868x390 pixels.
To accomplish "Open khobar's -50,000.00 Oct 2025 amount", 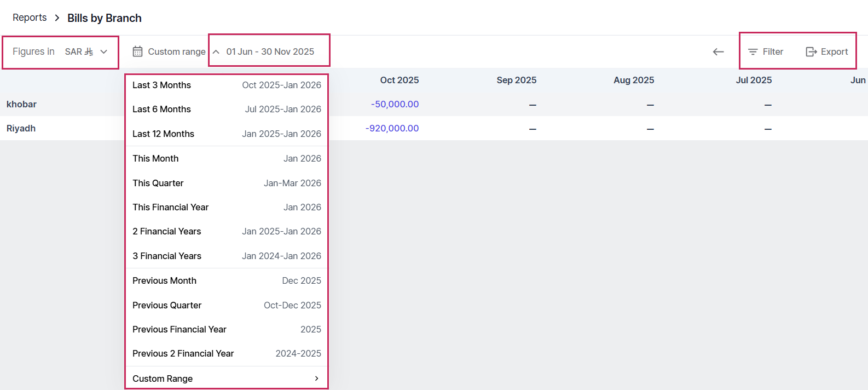I will [x=395, y=104].
